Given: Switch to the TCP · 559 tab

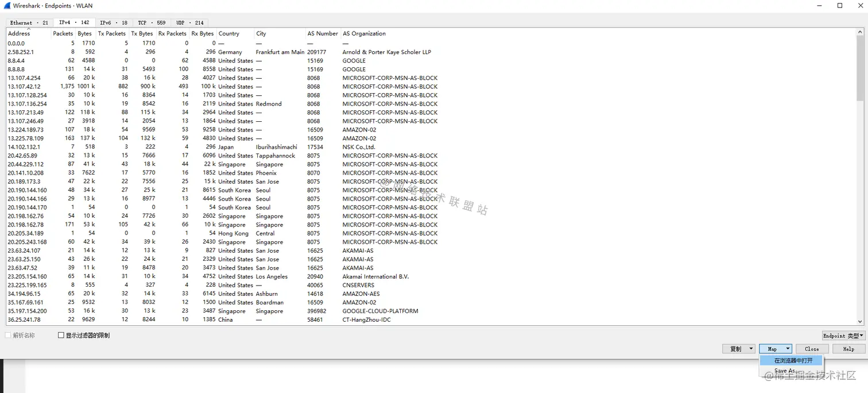Looking at the screenshot, I should [152, 23].
